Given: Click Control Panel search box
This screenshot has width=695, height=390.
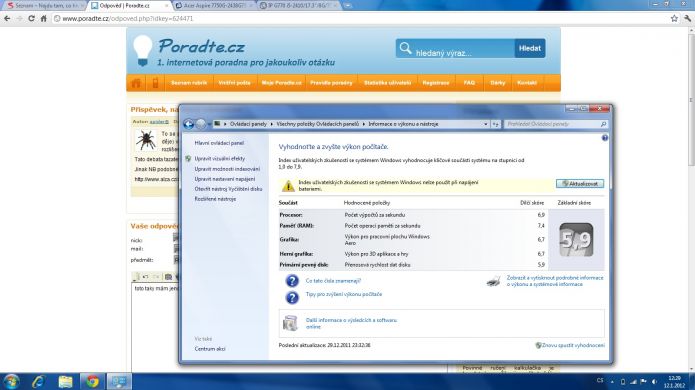Looking at the screenshot, I should (555, 124).
